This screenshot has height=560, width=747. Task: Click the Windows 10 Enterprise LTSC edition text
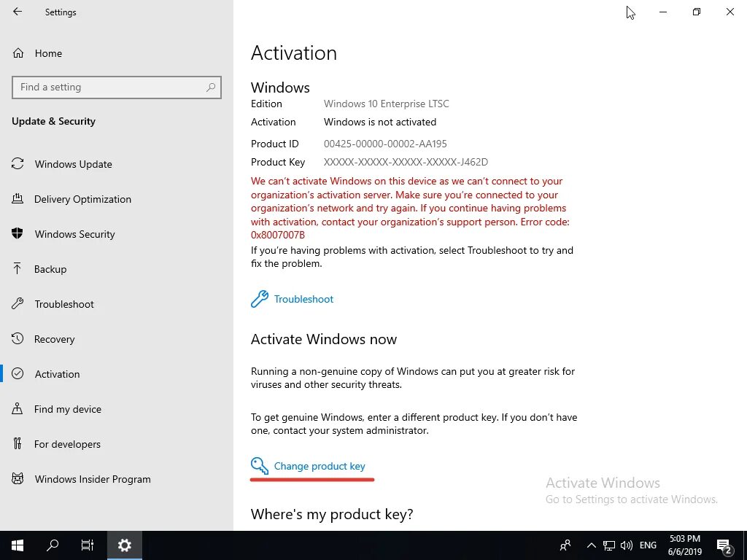click(x=387, y=104)
